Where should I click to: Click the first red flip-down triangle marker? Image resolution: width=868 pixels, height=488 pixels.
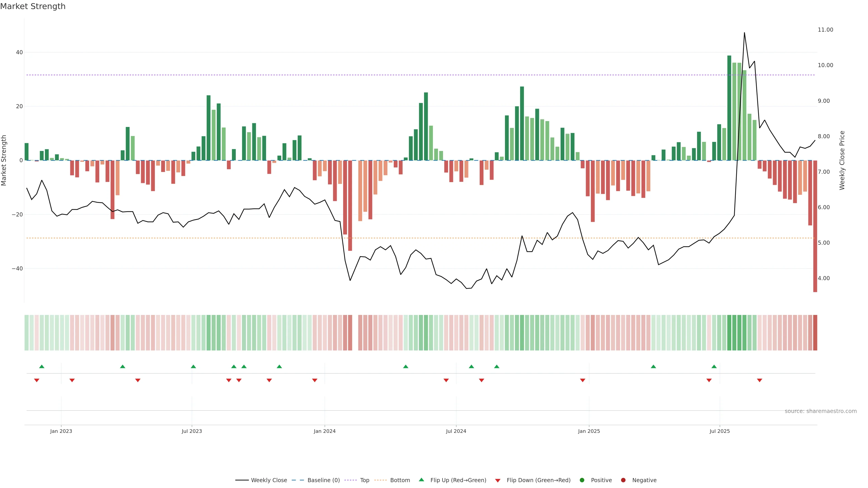coord(37,380)
